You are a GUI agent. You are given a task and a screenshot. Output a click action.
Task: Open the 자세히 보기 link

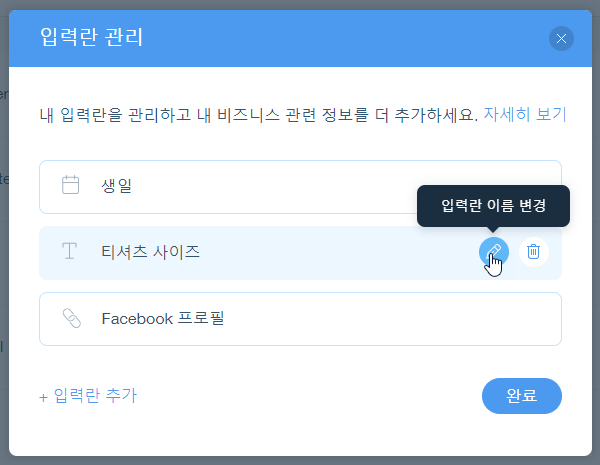click(x=524, y=114)
